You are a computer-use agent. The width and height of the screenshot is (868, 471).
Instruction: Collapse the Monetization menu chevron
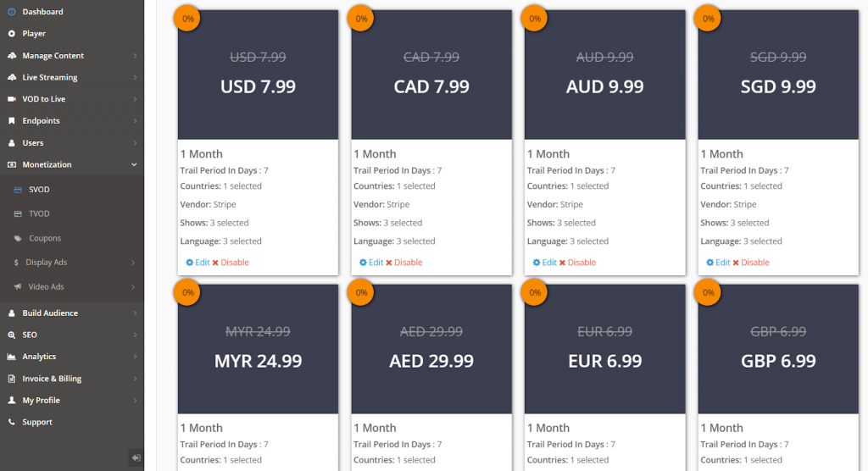point(134,165)
